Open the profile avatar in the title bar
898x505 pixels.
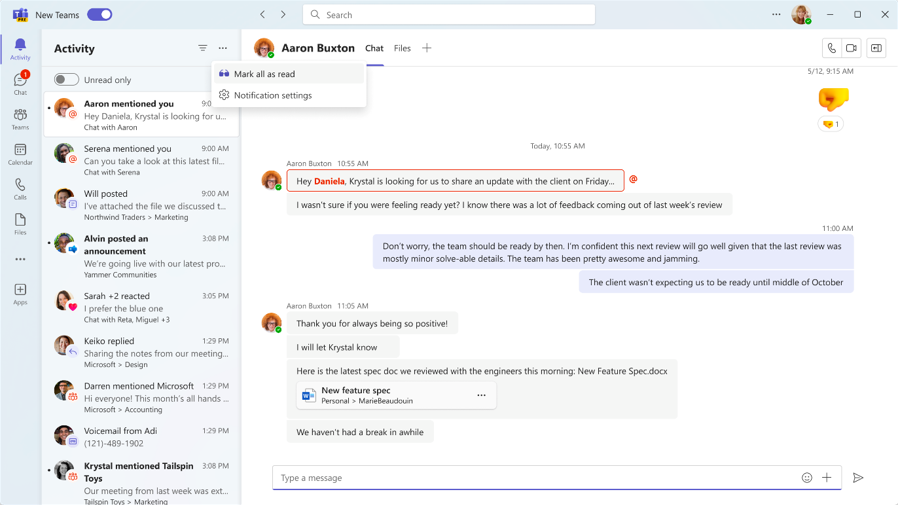[801, 14]
